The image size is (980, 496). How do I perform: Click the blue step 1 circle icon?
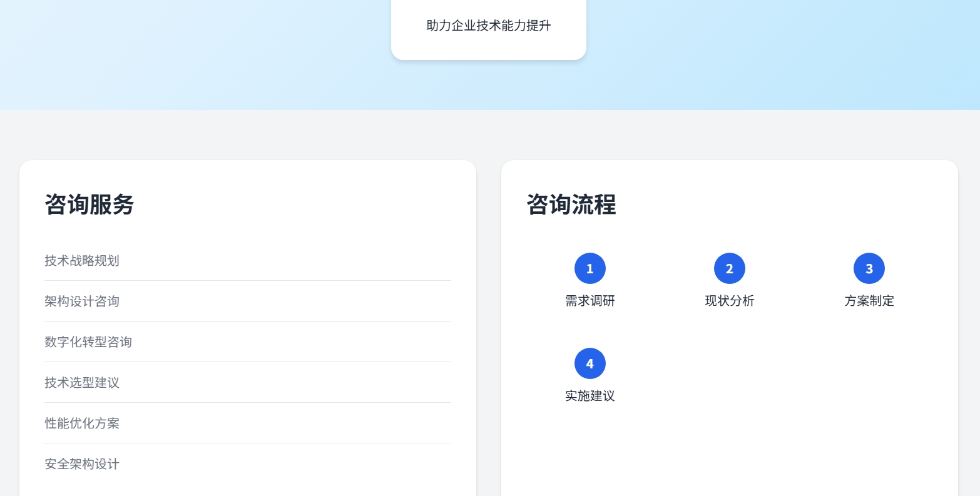point(590,268)
